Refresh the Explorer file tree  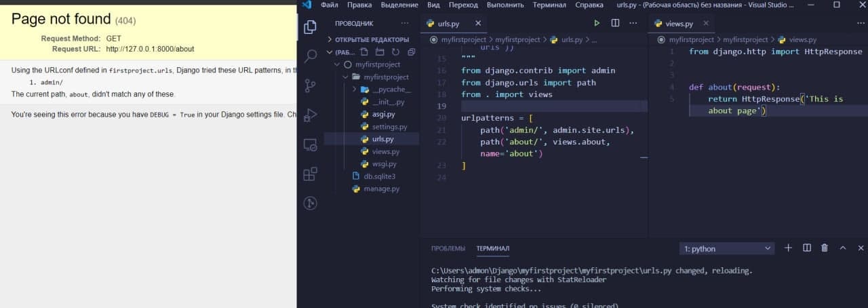(396, 52)
